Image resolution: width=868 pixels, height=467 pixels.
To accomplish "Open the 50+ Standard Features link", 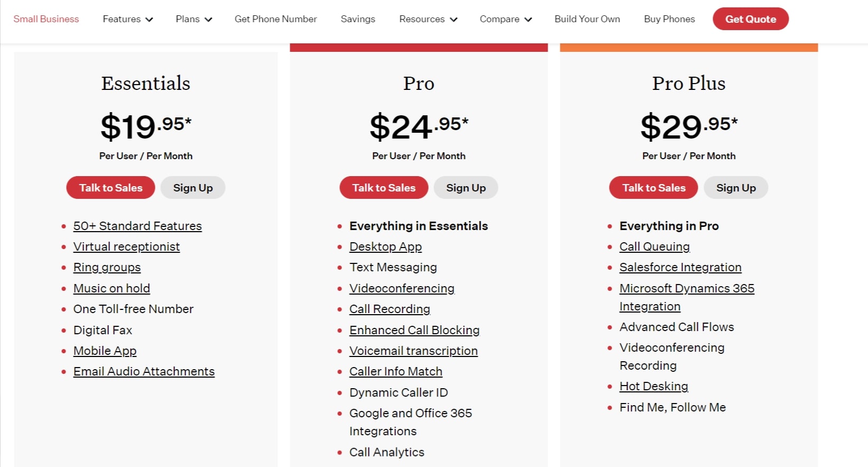I will pyautogui.click(x=137, y=226).
